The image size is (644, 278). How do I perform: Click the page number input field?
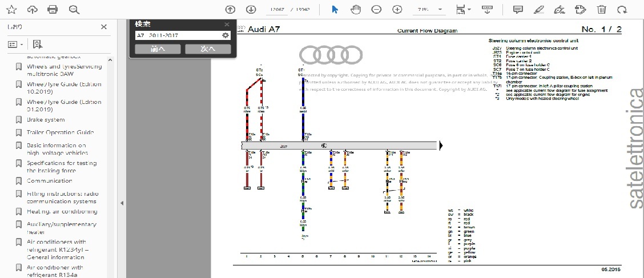277,10
